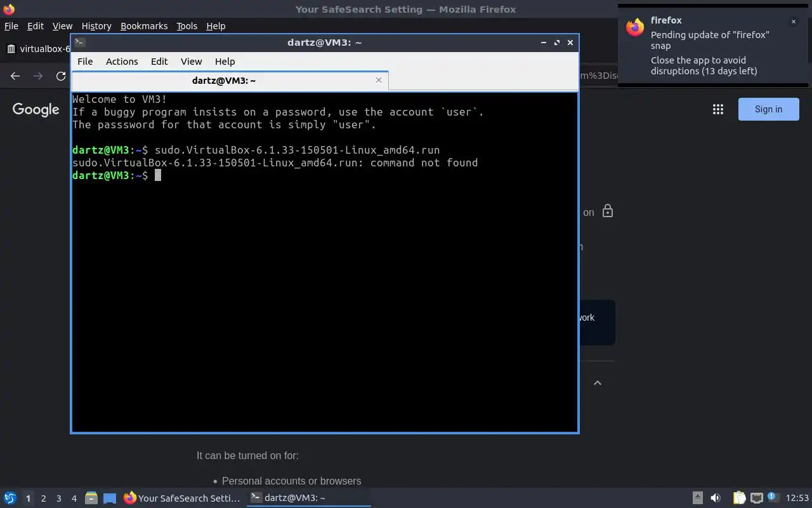
Task: Open terminal Actions menu
Action: click(122, 62)
